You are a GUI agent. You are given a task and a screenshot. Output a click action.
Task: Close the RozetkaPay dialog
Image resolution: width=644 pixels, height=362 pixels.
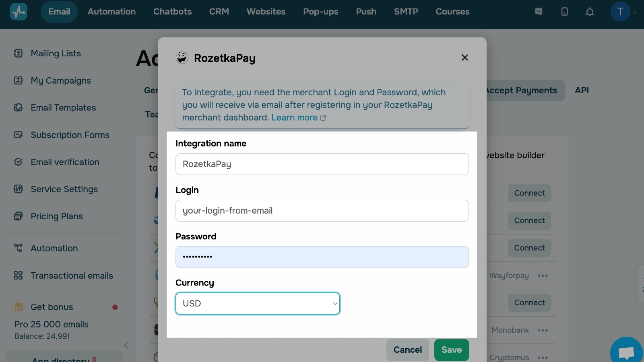[x=465, y=58]
